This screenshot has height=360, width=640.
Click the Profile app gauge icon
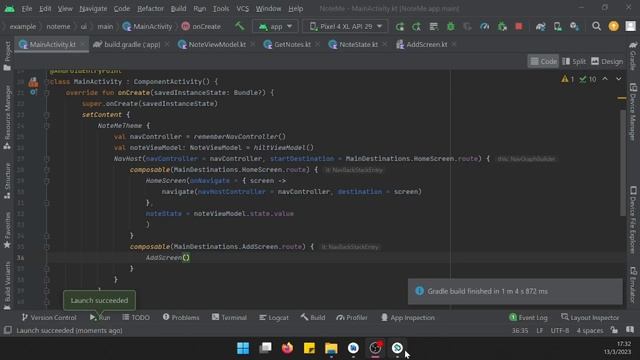(484, 27)
